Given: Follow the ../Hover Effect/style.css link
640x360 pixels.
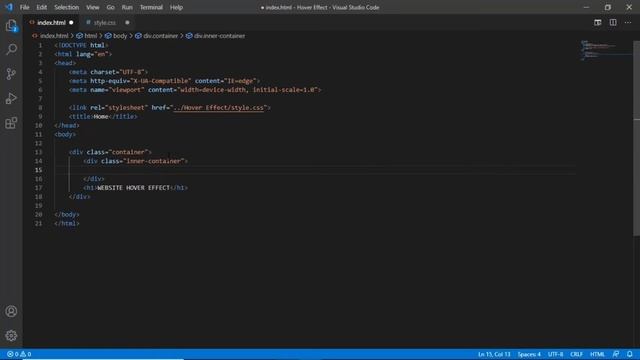Looking at the screenshot, I should [218, 108].
